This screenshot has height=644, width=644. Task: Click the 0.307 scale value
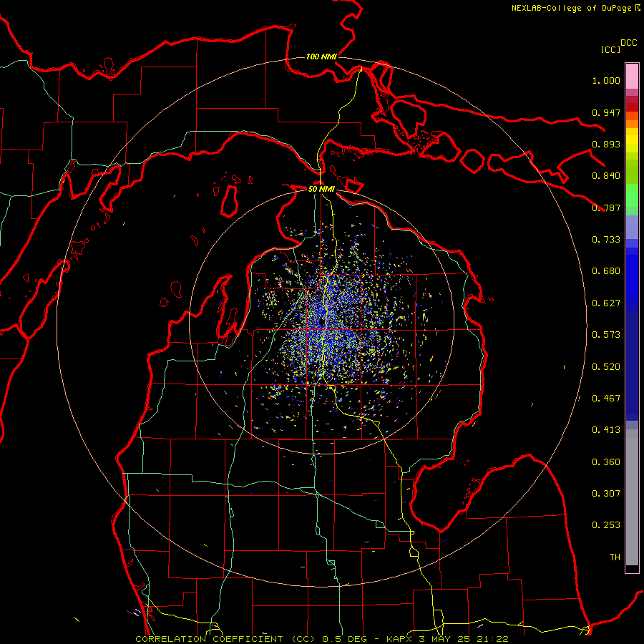[x=606, y=494]
